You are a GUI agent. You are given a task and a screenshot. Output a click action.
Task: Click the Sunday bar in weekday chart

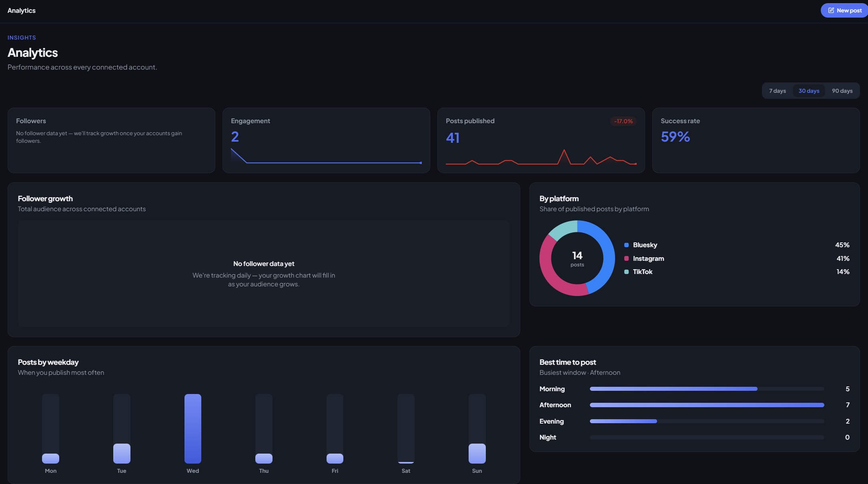click(x=477, y=454)
